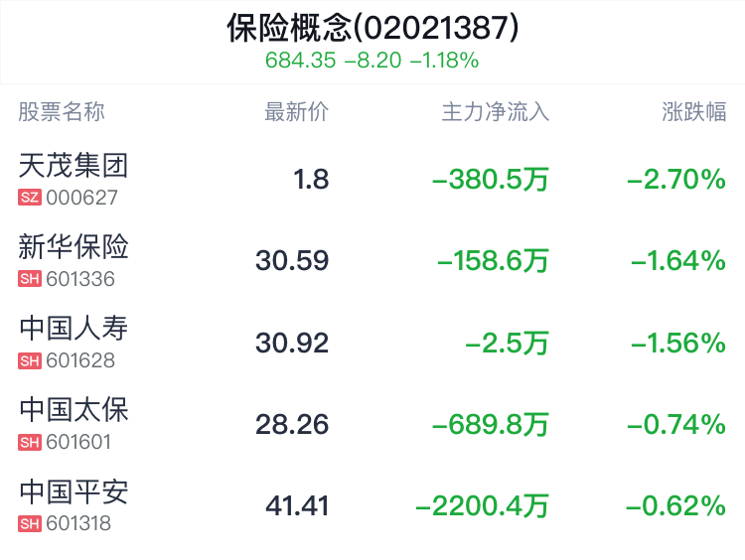The height and width of the screenshot is (560, 745).
Task: Click 天茂集团 change of -2.70%
Action: pyautogui.click(x=676, y=180)
